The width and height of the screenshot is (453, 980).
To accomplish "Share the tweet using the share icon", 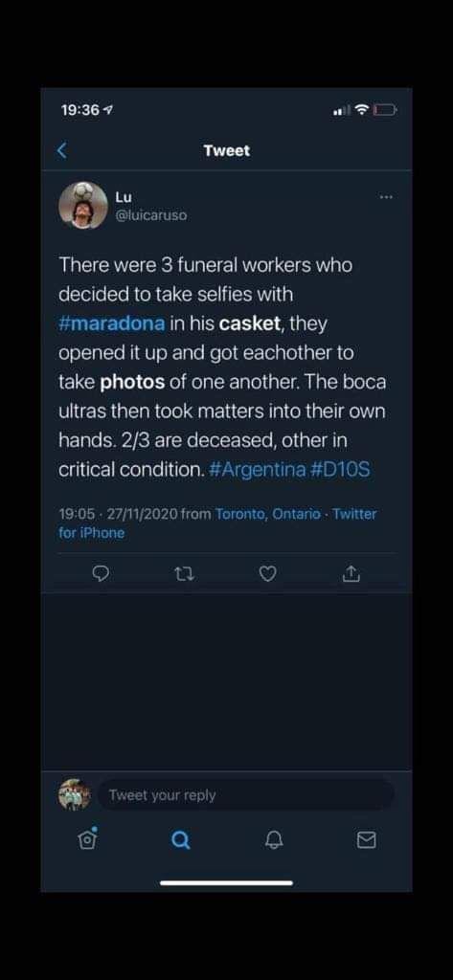I will point(351,572).
